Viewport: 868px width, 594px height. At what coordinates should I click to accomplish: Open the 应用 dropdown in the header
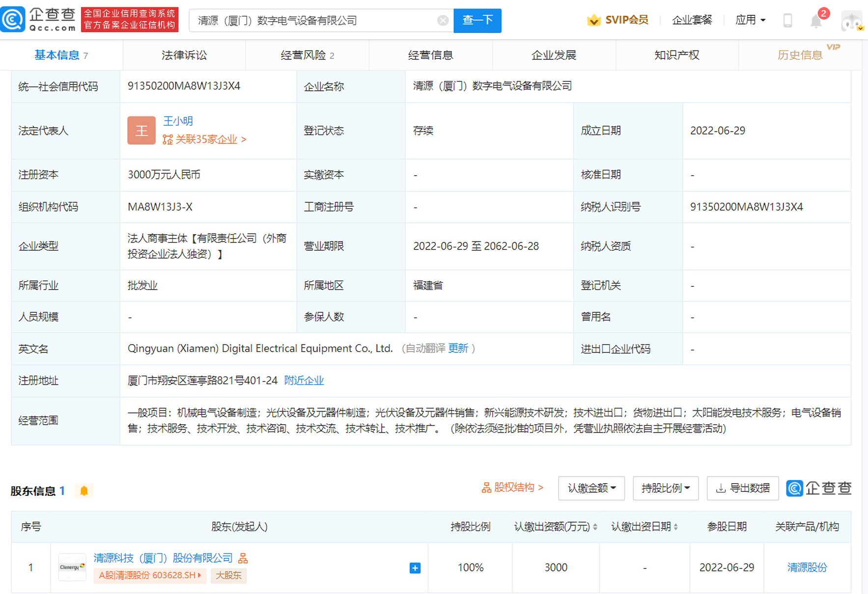tap(751, 20)
